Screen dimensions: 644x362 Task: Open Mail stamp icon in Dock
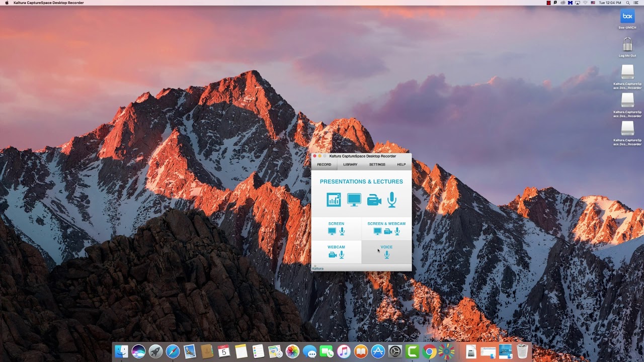[190, 351]
